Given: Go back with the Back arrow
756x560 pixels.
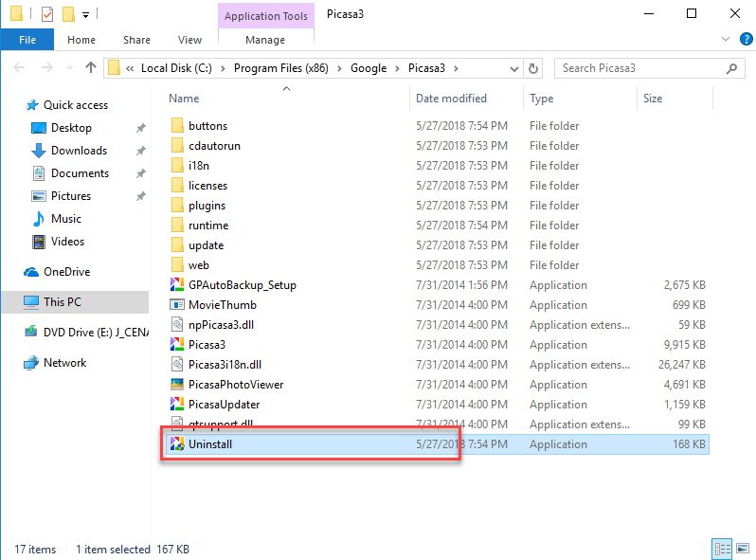Looking at the screenshot, I should [x=19, y=67].
